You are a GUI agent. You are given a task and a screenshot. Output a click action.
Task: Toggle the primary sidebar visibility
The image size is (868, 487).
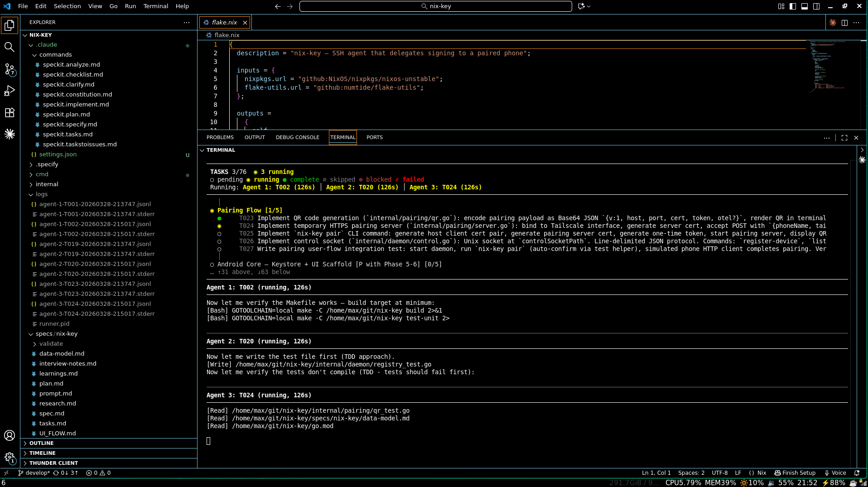point(792,6)
